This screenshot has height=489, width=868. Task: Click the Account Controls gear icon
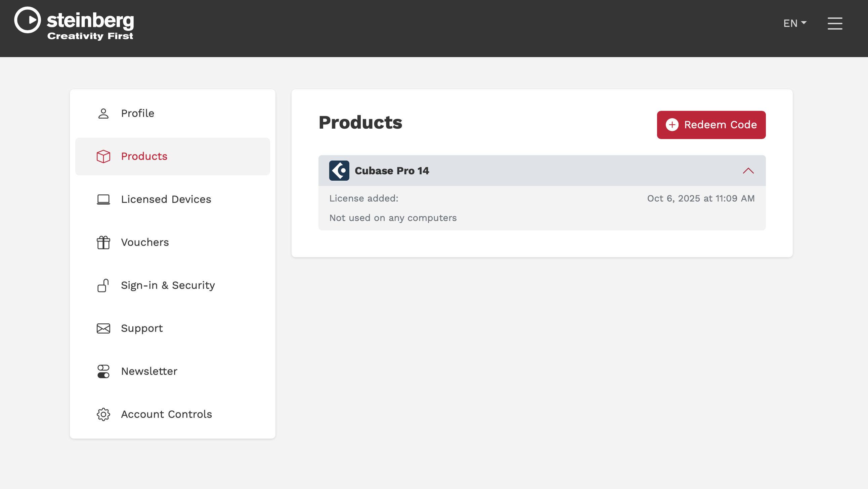pyautogui.click(x=103, y=414)
